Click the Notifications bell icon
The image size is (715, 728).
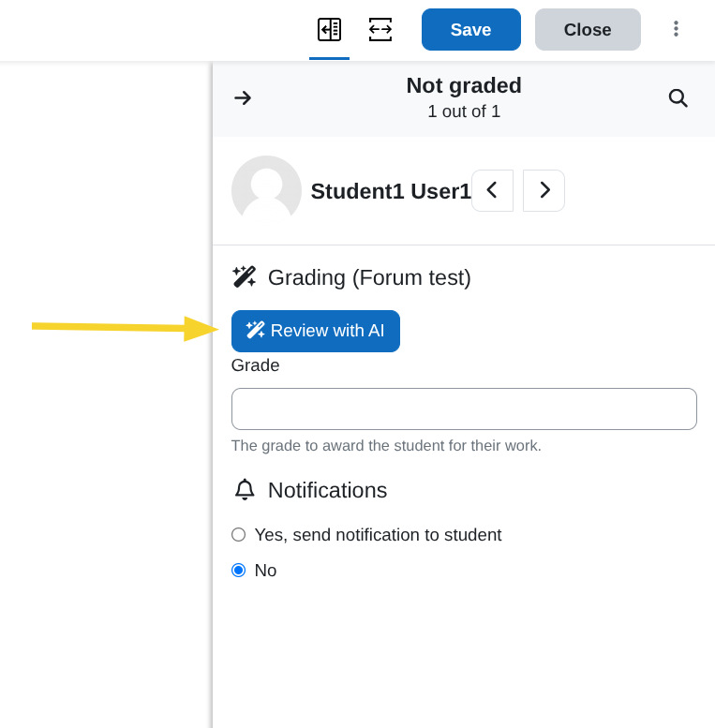245,490
